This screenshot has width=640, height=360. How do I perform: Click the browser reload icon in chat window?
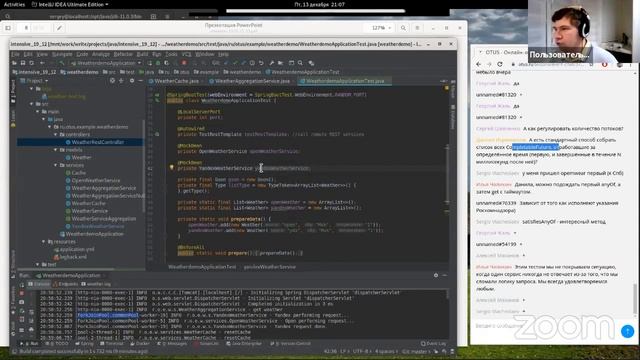click(x=500, y=64)
